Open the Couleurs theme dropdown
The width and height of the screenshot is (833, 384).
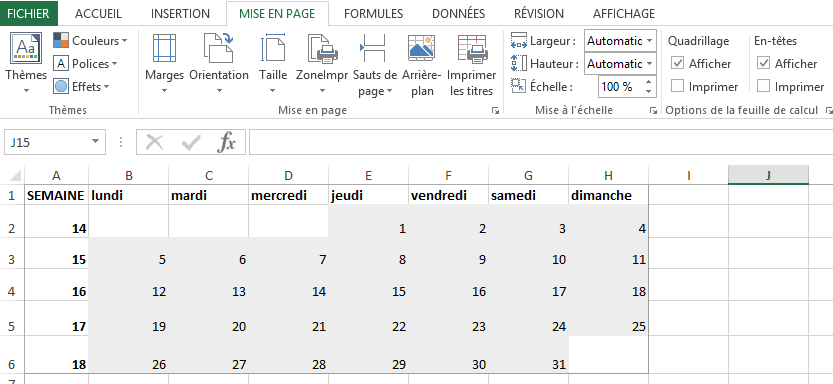[x=91, y=40]
